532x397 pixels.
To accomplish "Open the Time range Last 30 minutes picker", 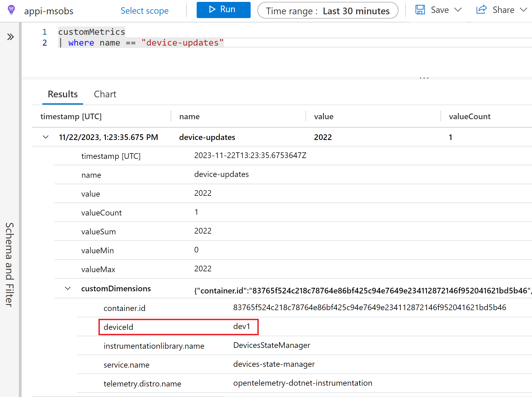I will (x=328, y=11).
